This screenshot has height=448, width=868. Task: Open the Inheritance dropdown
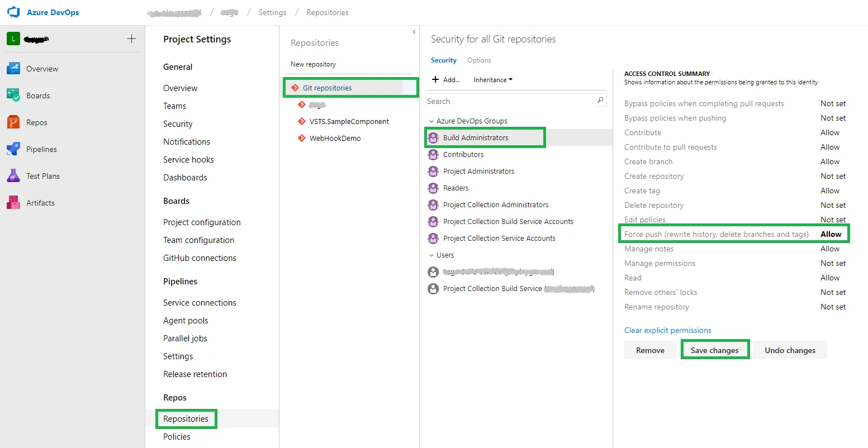click(493, 80)
